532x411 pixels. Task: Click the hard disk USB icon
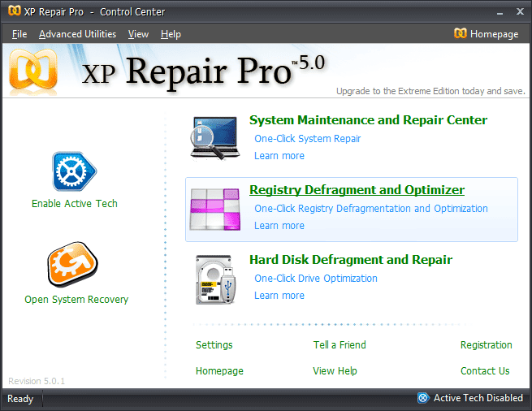tap(215, 279)
